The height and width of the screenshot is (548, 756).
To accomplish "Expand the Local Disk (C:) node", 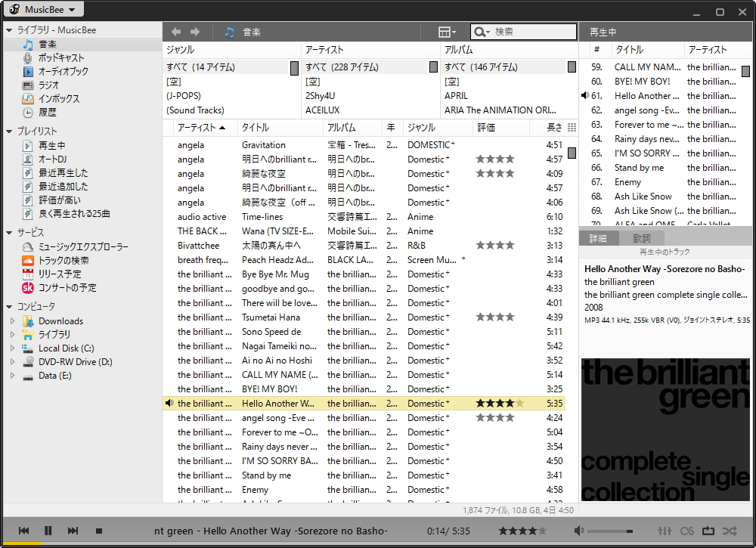I will [x=13, y=348].
